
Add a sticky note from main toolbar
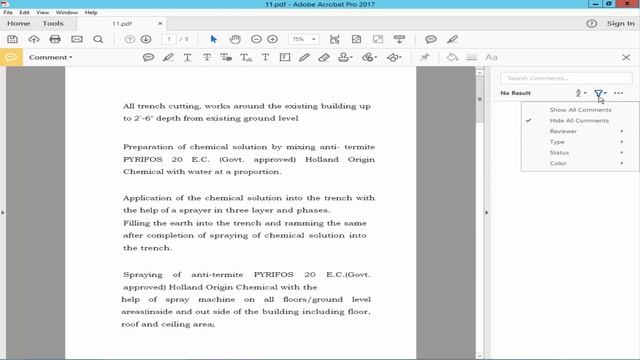coord(431,39)
